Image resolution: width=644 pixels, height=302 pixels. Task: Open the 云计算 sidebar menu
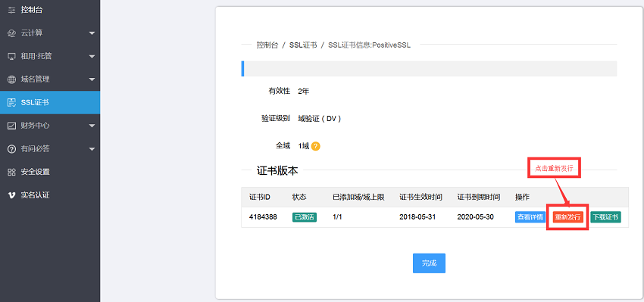(50, 33)
